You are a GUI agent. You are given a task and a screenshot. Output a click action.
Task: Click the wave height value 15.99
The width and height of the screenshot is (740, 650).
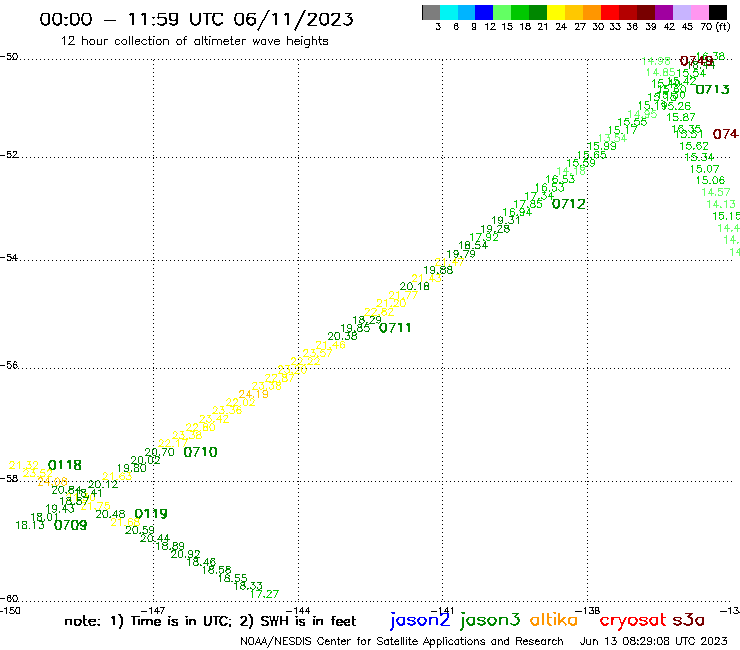coord(602,146)
